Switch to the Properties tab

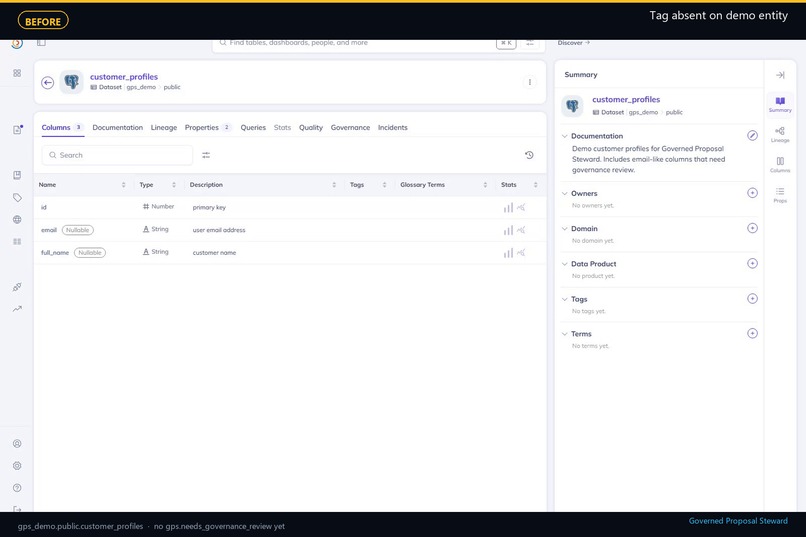click(x=208, y=127)
